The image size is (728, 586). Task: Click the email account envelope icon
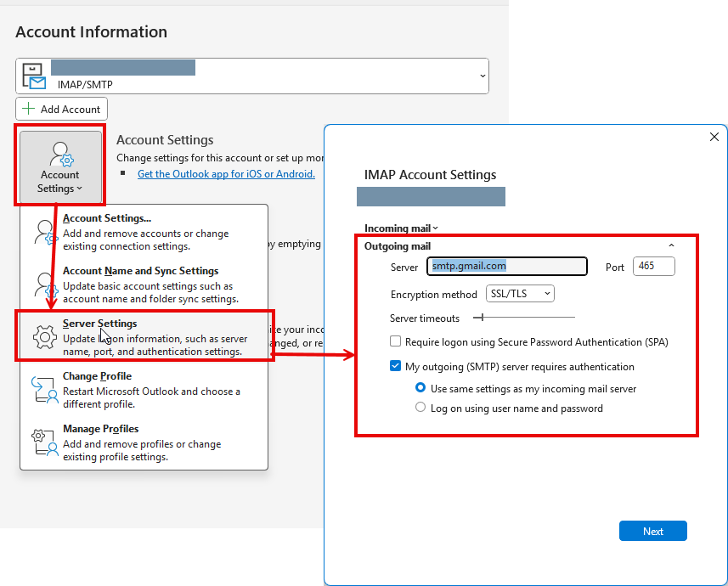(x=34, y=75)
